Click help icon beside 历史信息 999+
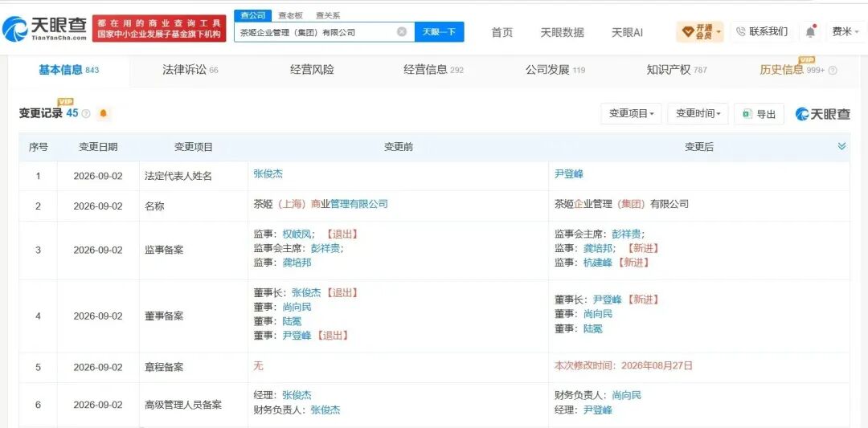This screenshot has height=428, width=868. point(833,70)
